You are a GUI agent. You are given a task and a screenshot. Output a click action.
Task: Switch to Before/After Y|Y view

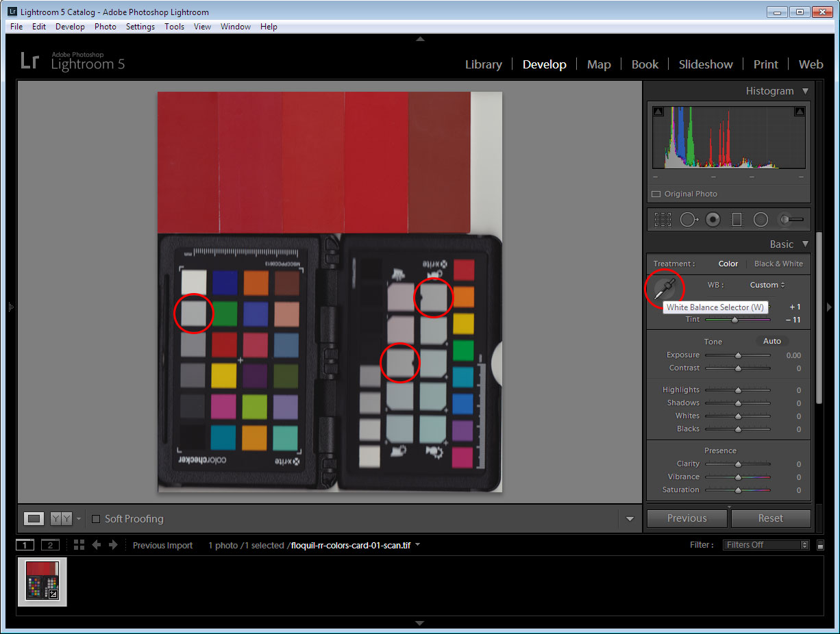[61, 519]
